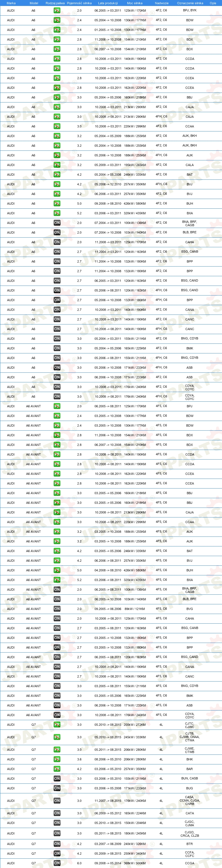Click diesel ON icon in Q7 BTR row
222x868 pixels.
pos(57,844)
